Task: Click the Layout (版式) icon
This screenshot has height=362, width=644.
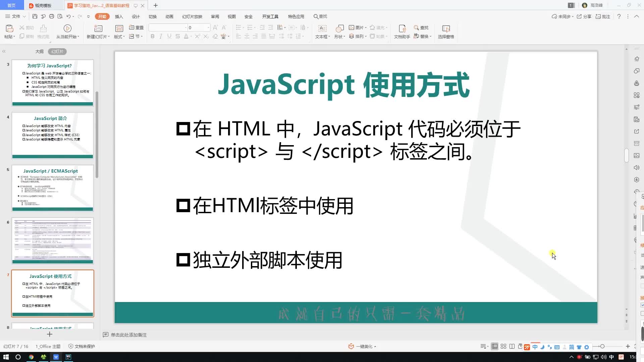Action: 119,28
